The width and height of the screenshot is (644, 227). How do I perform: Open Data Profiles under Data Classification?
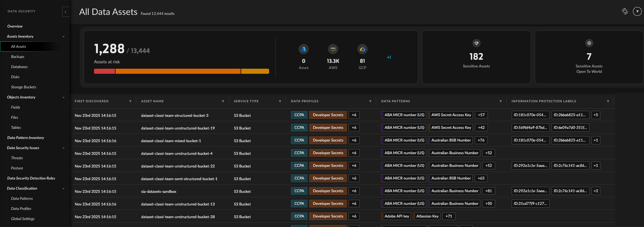(21, 209)
